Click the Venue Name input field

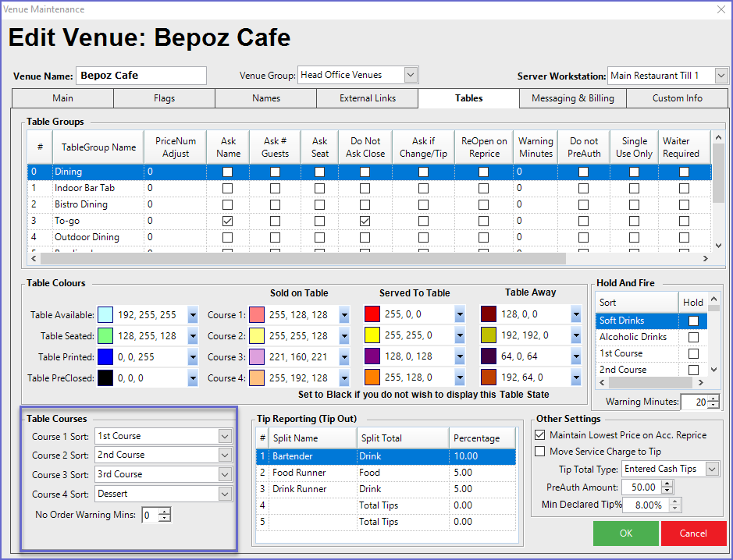coord(141,76)
